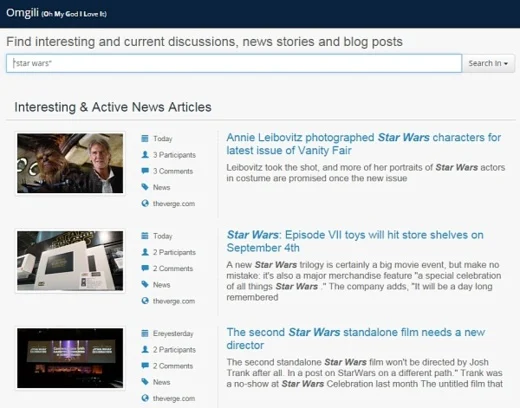Click the Star Wars Celebration stage thumbnail
This screenshot has width=520, height=408.
(70, 358)
